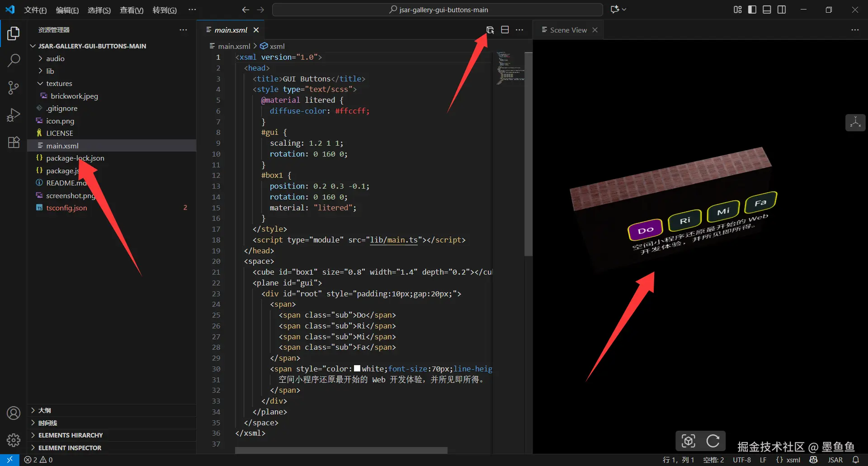Toggle secondary side bar visibility
Image resolution: width=868 pixels, height=466 pixels.
pyautogui.click(x=782, y=10)
